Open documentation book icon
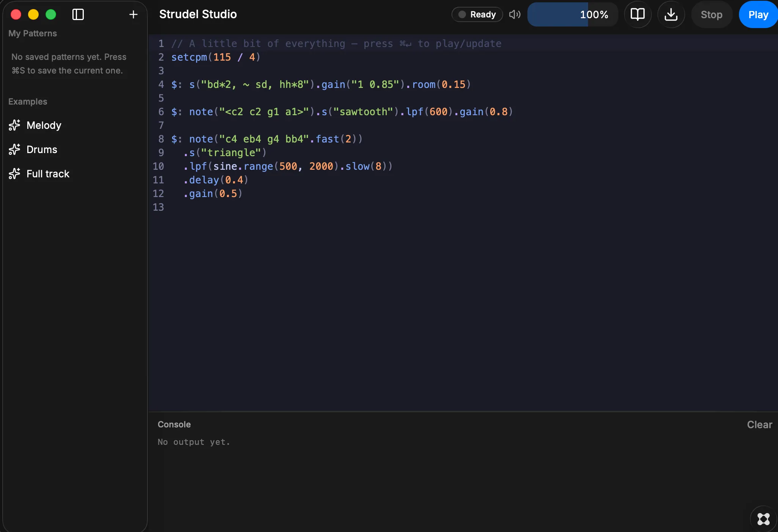Image resolution: width=778 pixels, height=532 pixels. [x=638, y=14]
